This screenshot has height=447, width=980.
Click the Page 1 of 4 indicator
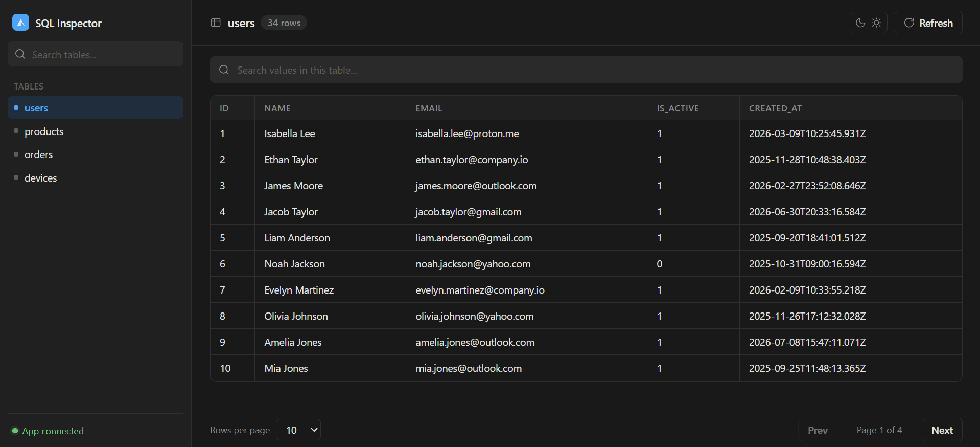click(x=879, y=430)
